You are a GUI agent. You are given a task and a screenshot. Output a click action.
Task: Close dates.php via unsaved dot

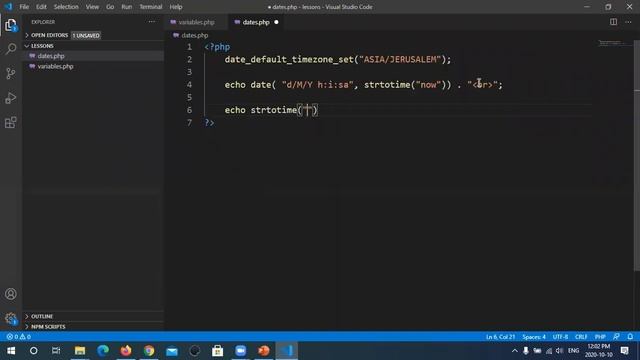click(276, 22)
